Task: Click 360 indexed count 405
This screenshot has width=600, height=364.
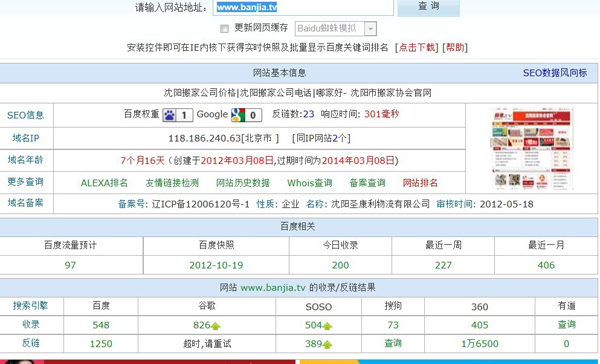Action: [479, 325]
